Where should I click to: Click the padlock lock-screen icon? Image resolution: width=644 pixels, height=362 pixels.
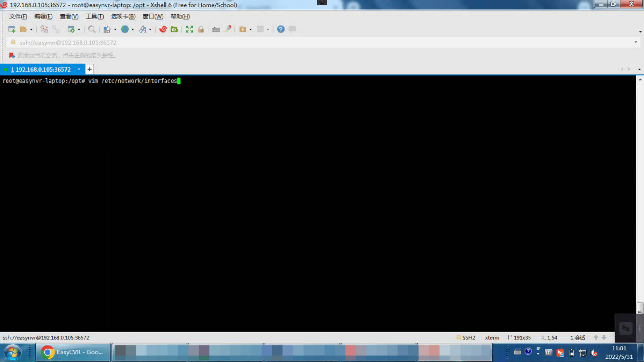pyautogui.click(x=201, y=29)
